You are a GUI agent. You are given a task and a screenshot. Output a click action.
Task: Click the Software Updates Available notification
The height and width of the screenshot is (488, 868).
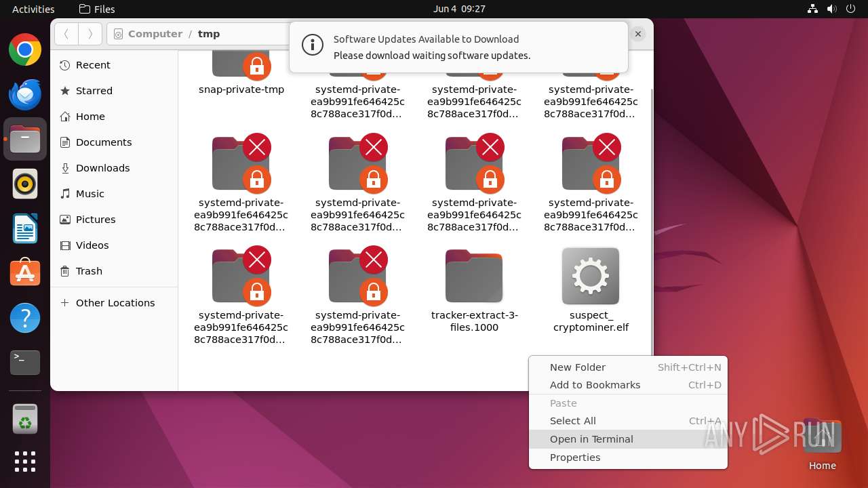click(x=458, y=47)
